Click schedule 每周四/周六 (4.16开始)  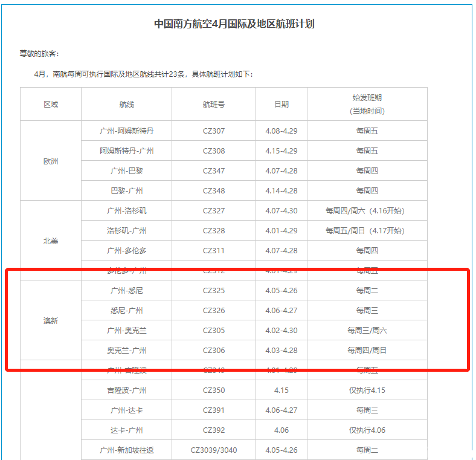[365, 210]
